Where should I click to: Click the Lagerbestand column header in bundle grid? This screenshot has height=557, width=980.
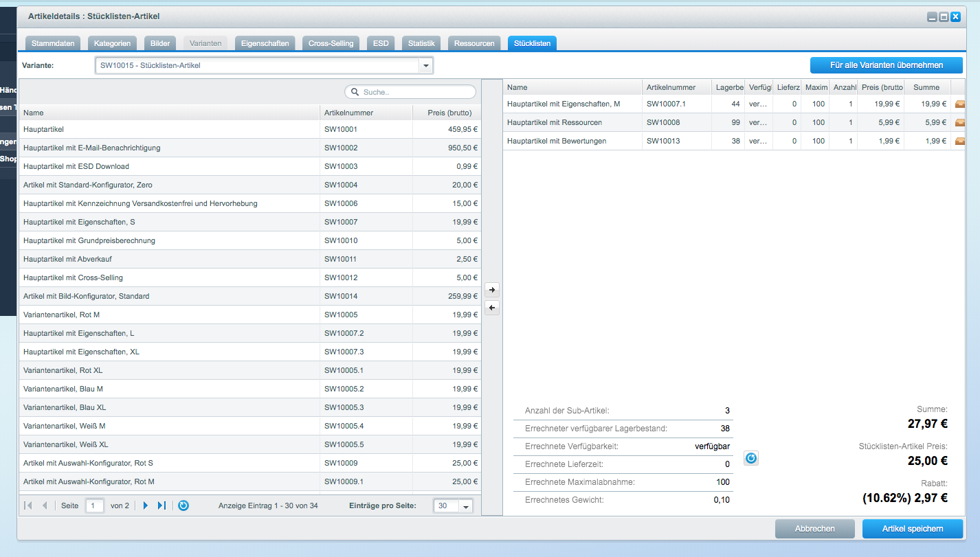(x=728, y=87)
